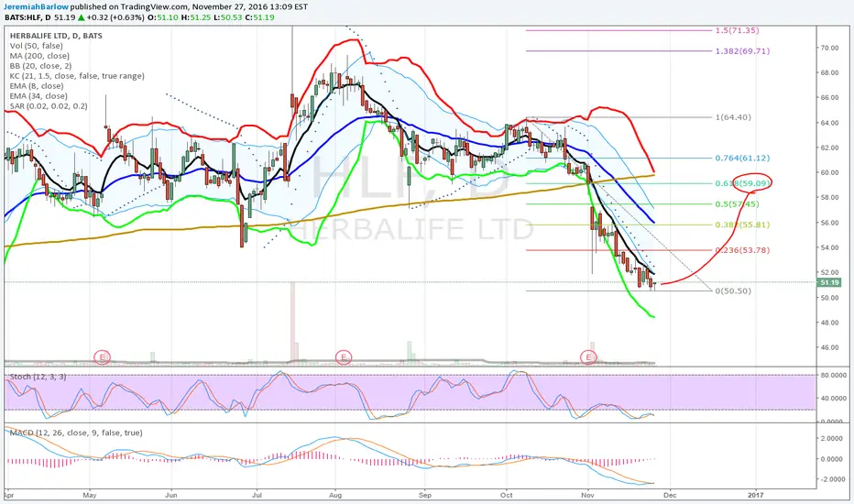Click the BATS:HLF, D symbol title
The image size is (854, 504).
[x=27, y=17]
